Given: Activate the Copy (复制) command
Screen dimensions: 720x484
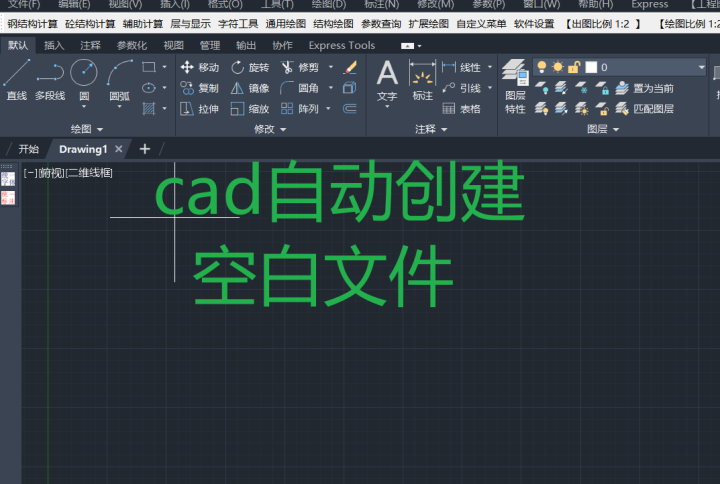Looking at the screenshot, I should (x=199, y=88).
